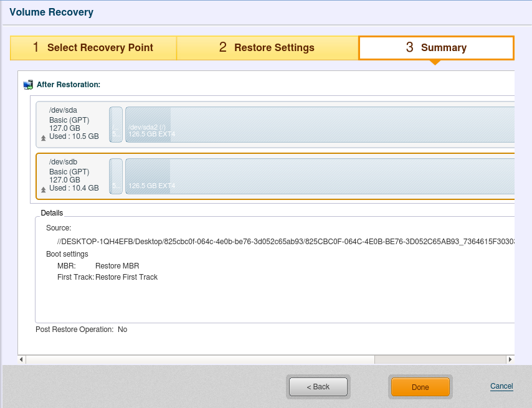Click the orange Done button
Viewport: 532px width, 408px height.
(420, 387)
